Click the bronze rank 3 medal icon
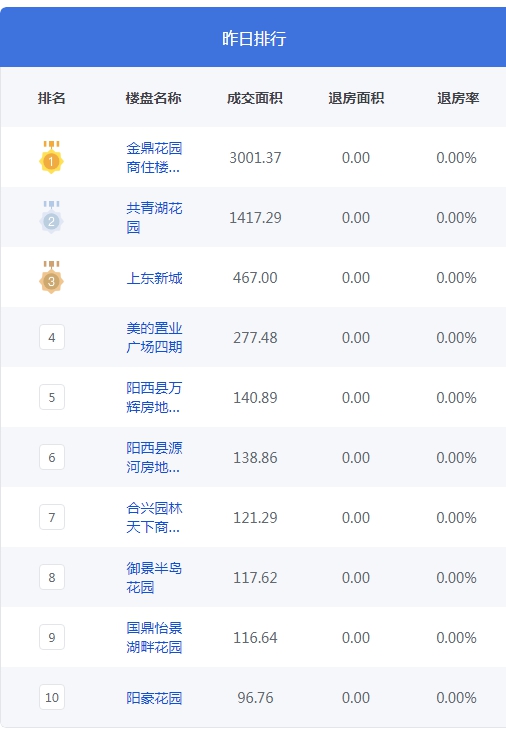Viewport: 506px width, 730px height. coord(51,277)
